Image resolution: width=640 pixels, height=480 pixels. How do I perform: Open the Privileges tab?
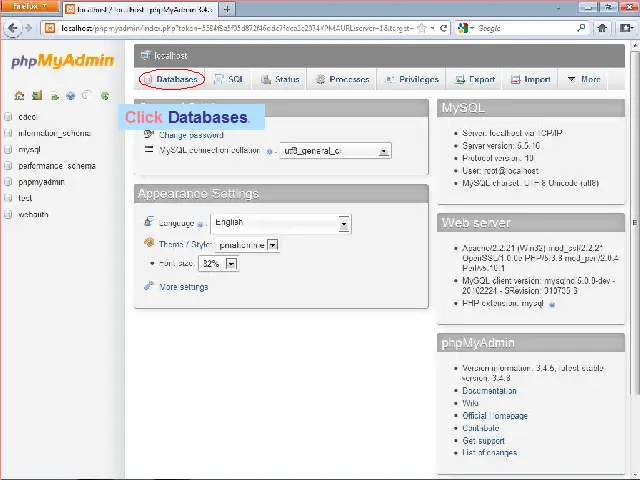pyautogui.click(x=412, y=79)
